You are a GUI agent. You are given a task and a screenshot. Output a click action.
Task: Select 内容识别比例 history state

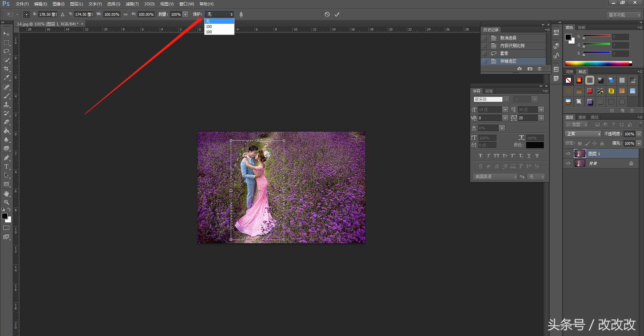tap(513, 46)
